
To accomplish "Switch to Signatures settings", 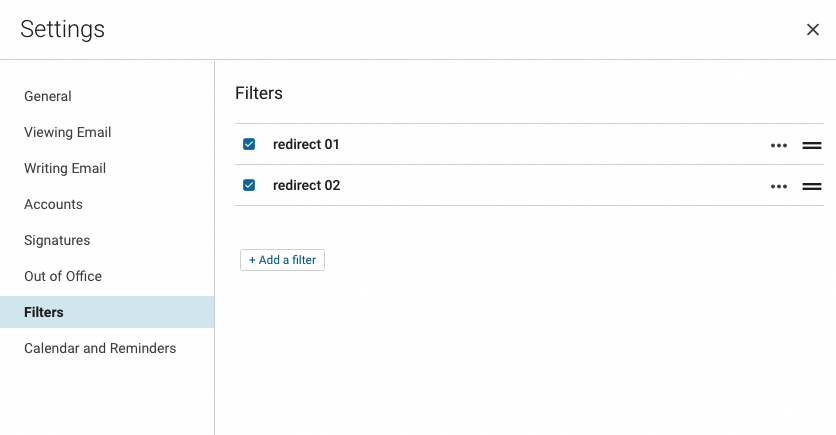I will 57,240.
